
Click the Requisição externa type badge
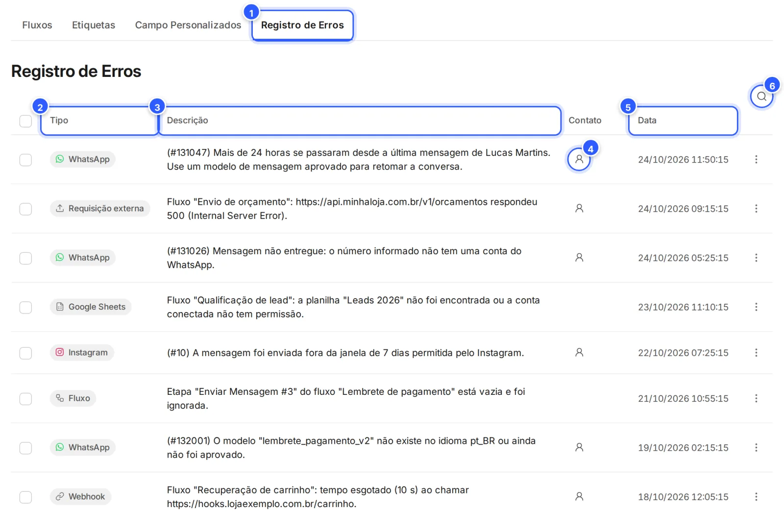100,209
